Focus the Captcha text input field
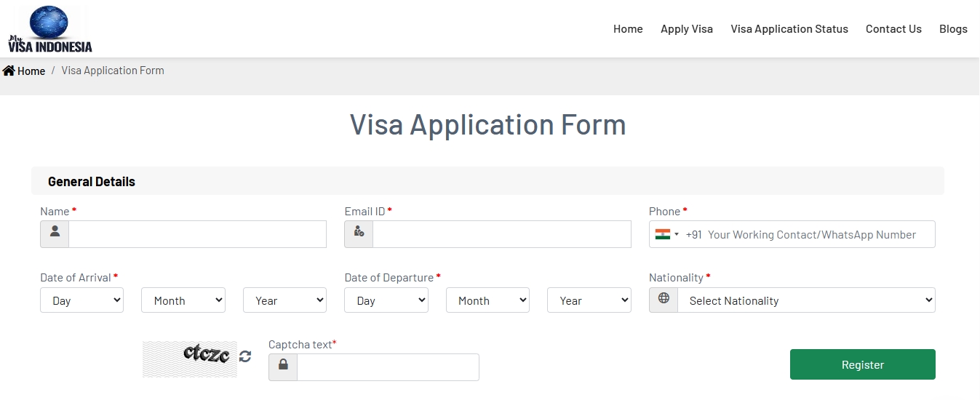Screen dimensions: 980x400 [388, 367]
